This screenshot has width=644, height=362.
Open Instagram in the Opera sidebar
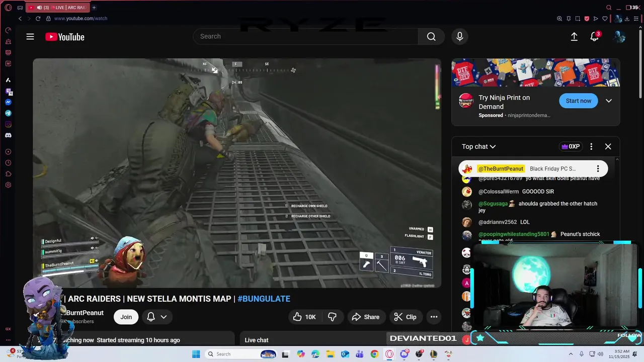[8, 124]
